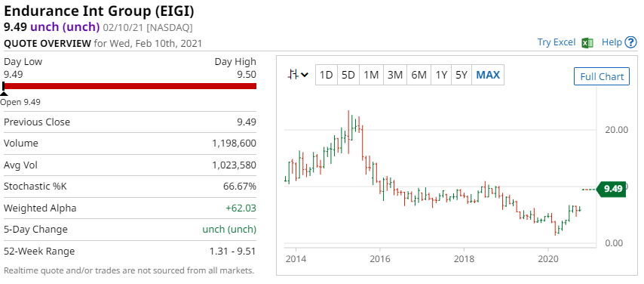Click the black Open price triangle marker
This screenshot has width=644, height=284.
(4, 93)
